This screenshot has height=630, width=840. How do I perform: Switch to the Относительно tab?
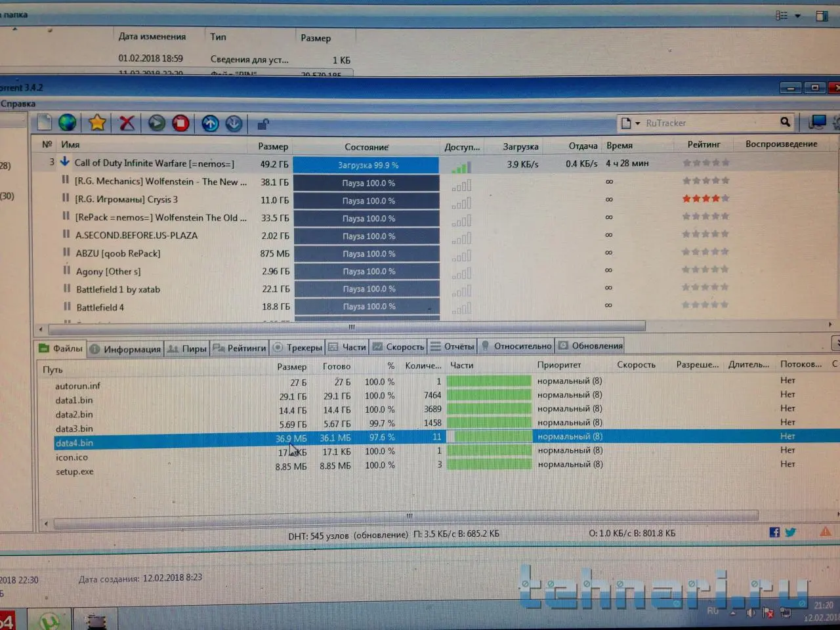(x=516, y=345)
